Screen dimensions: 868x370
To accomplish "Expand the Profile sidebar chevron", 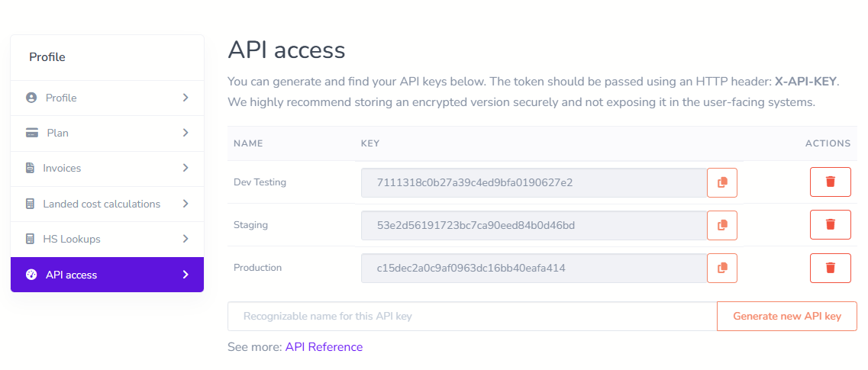I will tap(186, 98).
